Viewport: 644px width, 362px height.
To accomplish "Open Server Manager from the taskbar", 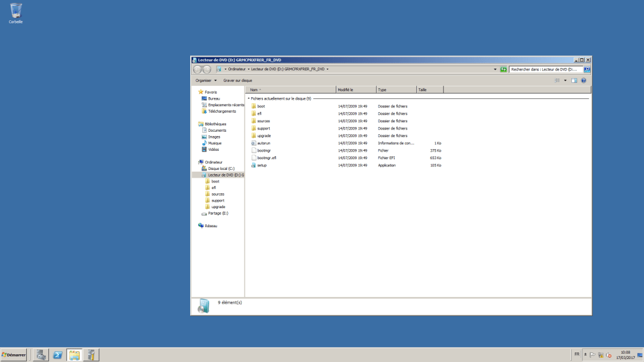I will point(91,355).
